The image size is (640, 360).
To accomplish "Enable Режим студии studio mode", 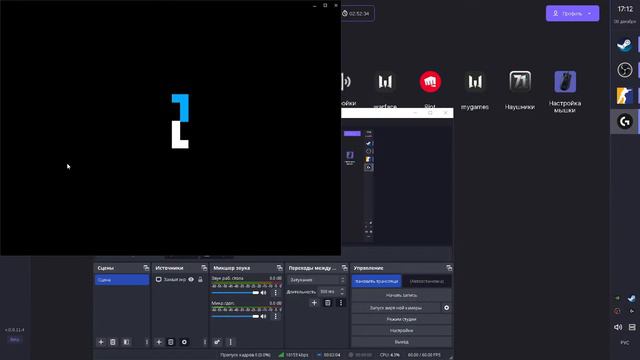I will point(402,319).
